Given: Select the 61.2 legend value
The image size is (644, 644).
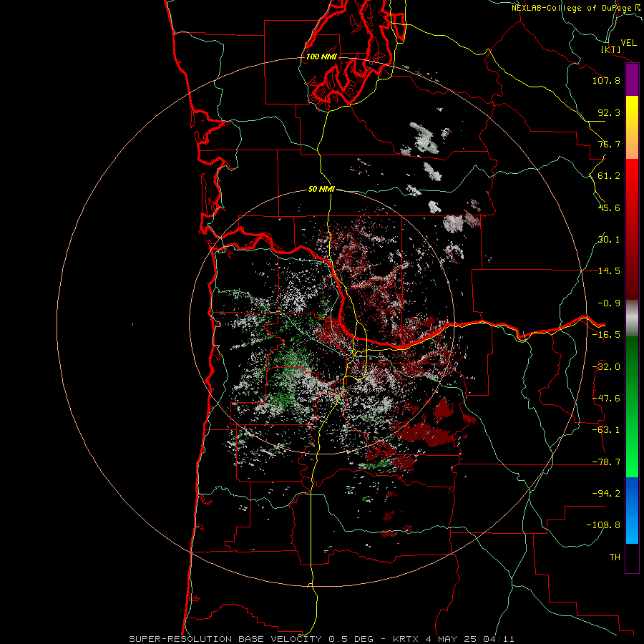Looking at the screenshot, I should [609, 176].
